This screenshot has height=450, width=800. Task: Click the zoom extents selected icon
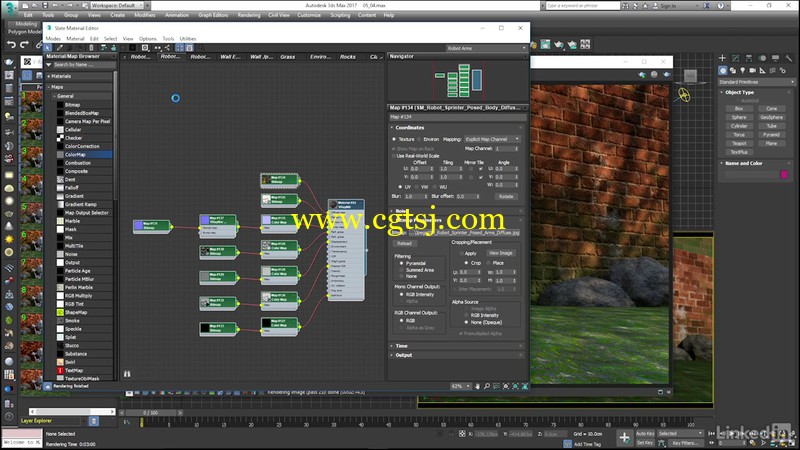point(515,386)
